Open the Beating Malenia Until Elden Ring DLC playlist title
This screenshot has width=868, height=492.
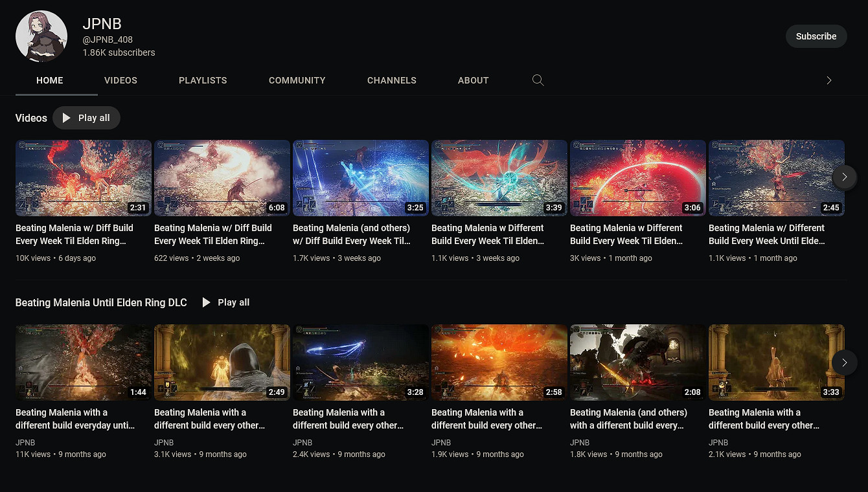tap(101, 302)
